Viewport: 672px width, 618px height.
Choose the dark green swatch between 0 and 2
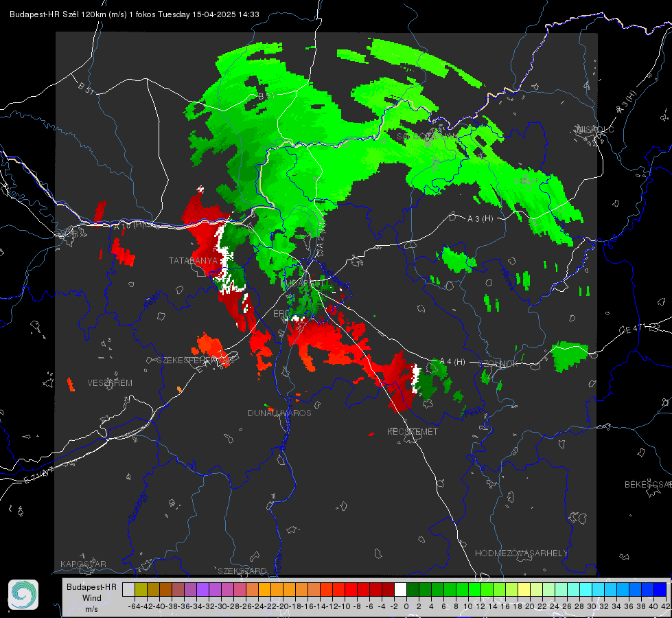[413, 589]
